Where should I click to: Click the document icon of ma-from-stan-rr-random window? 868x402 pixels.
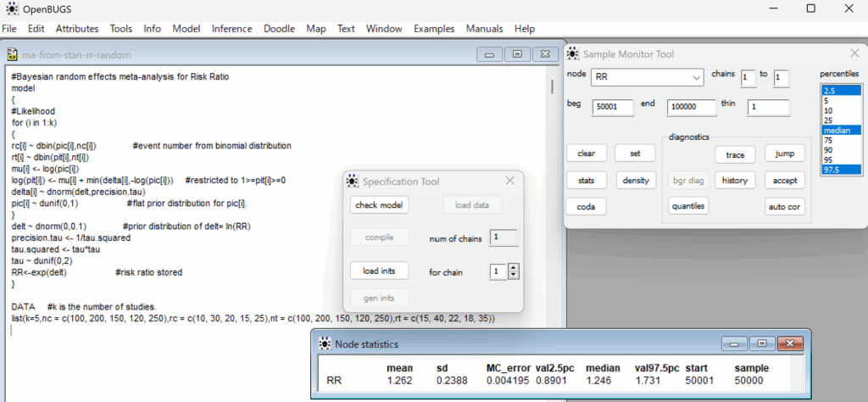[12, 54]
